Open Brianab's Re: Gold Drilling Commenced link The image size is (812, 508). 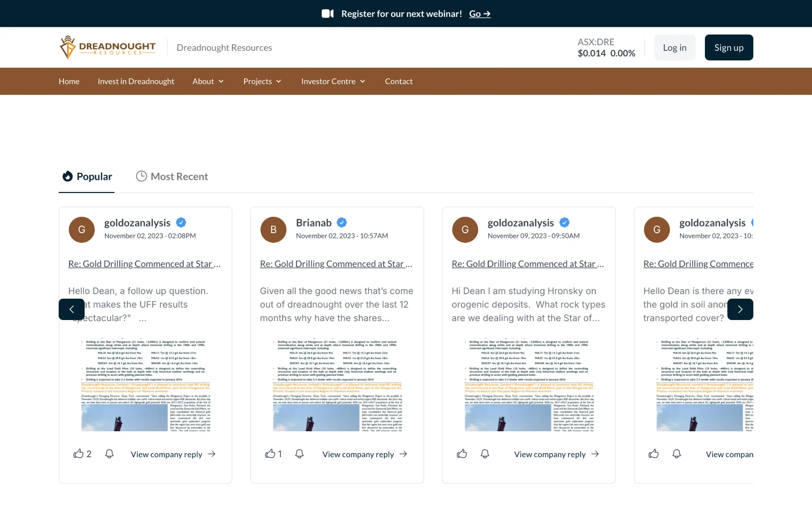pyautogui.click(x=336, y=264)
